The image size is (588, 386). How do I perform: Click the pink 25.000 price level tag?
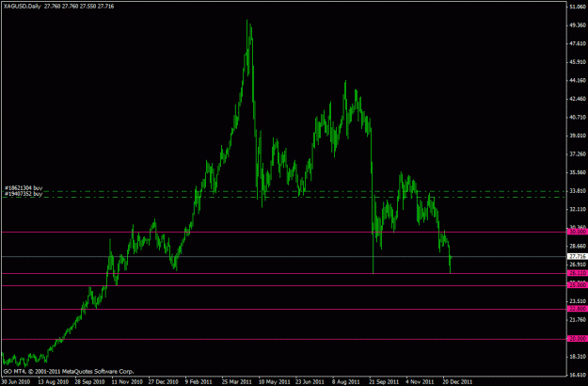pyautogui.click(x=577, y=285)
